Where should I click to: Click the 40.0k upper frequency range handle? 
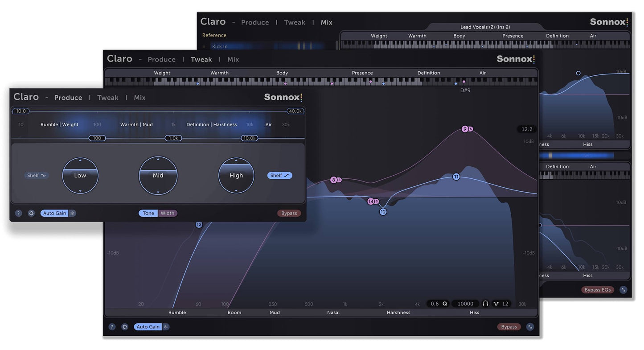pyautogui.click(x=295, y=111)
